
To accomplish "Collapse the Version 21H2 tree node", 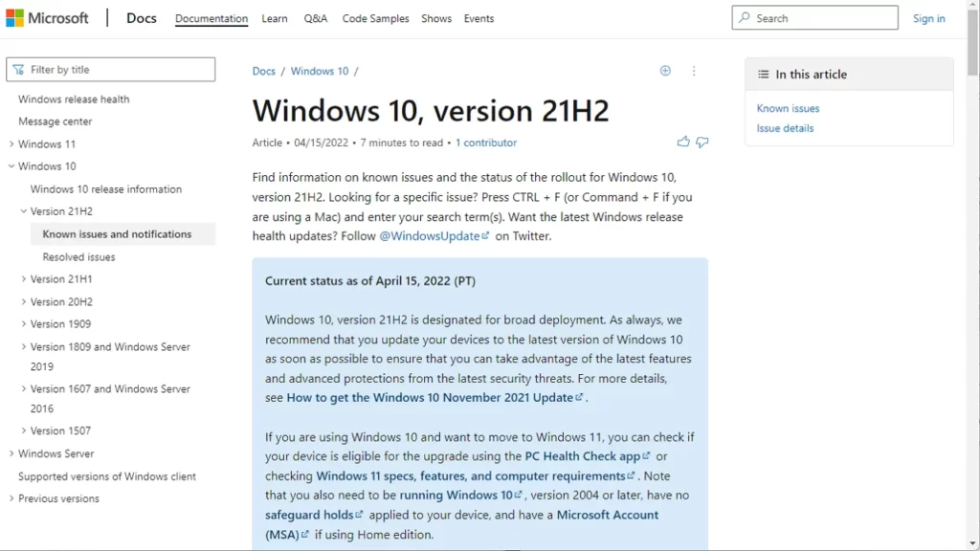I will tap(24, 211).
